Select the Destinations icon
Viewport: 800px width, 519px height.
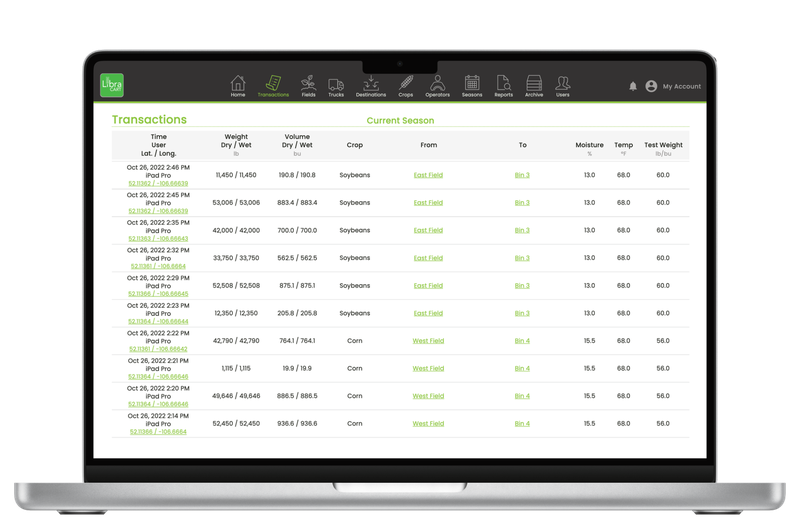click(x=371, y=83)
